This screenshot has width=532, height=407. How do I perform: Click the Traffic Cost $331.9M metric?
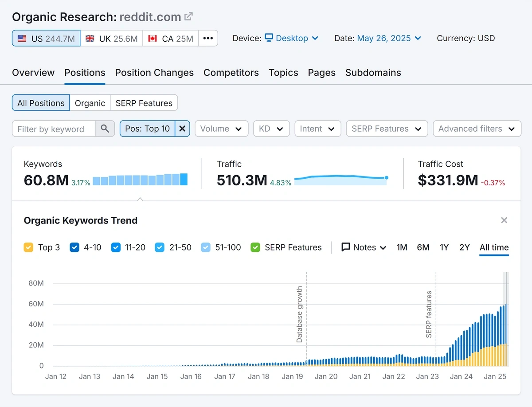tap(448, 180)
